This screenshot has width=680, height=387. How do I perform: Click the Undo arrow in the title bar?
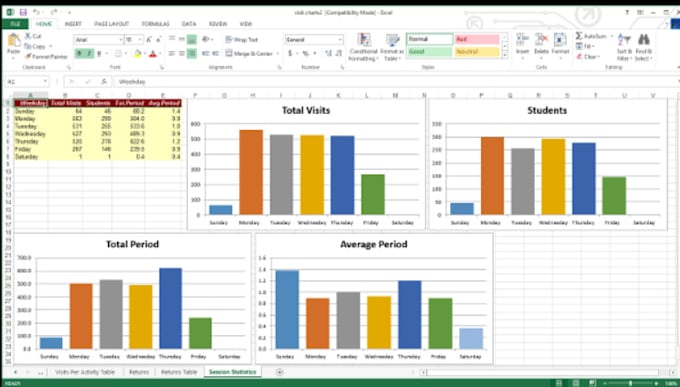tap(36, 12)
